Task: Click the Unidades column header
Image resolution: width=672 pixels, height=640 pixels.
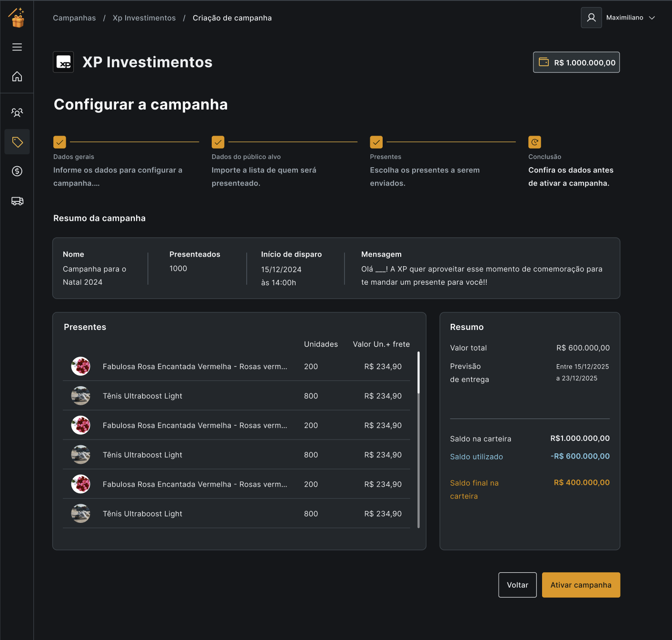Action: [x=321, y=344]
